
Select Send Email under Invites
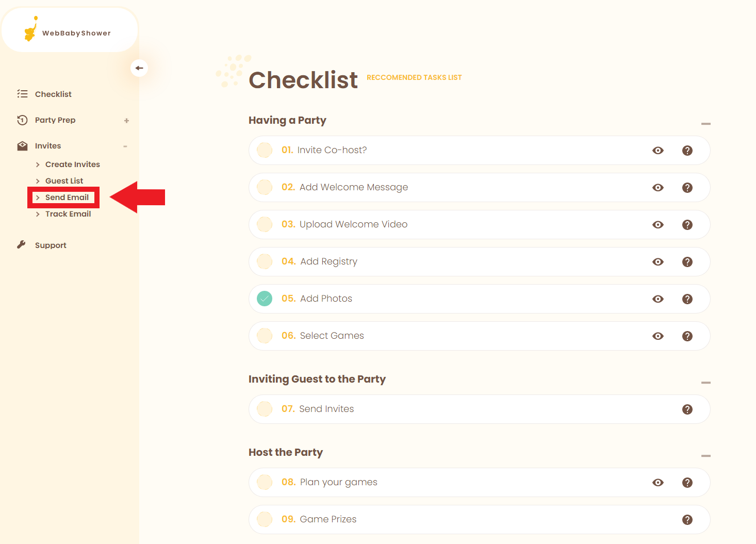[x=67, y=197]
